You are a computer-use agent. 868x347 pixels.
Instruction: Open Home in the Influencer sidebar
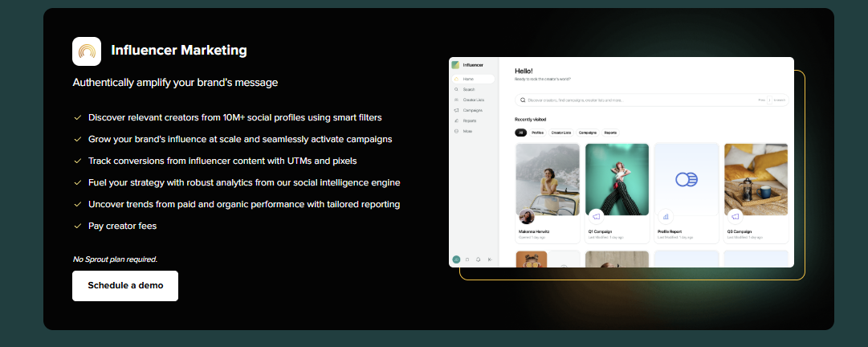[x=473, y=80]
